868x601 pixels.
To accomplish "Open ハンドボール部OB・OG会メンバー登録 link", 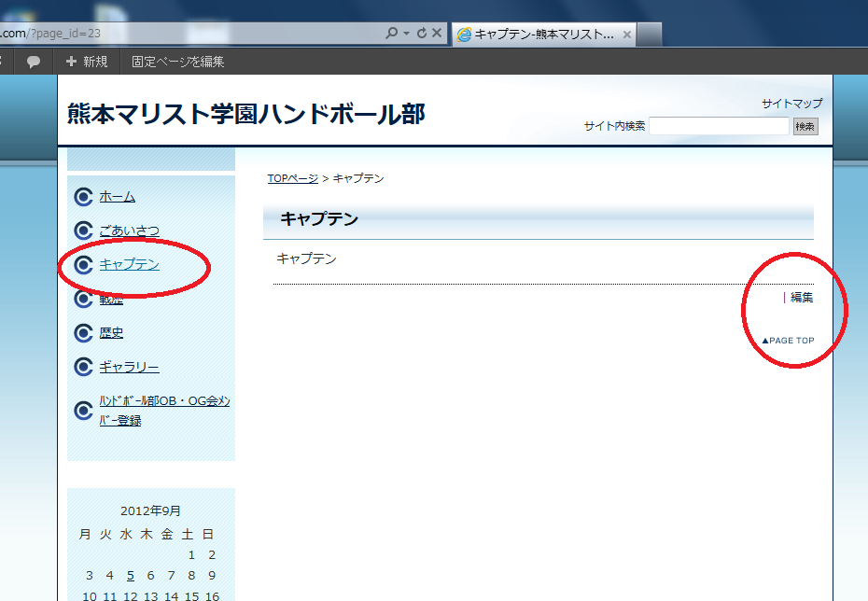I will click(164, 410).
